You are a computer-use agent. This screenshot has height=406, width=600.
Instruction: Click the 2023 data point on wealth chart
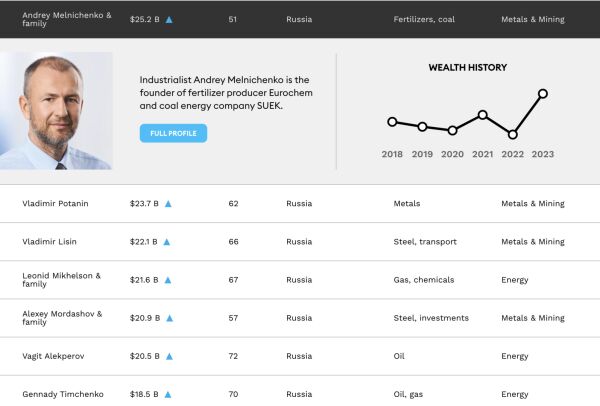(x=543, y=94)
